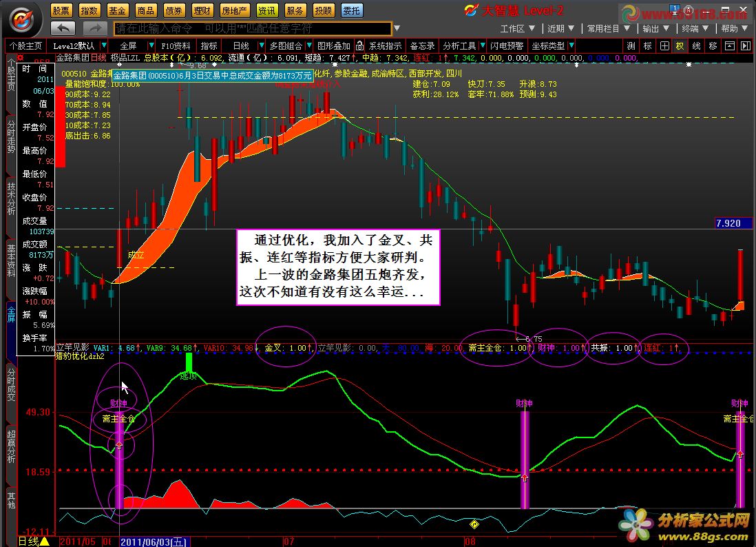Click the yellow diamond marker in lower chart
756x547 pixels.
pos(474,524)
